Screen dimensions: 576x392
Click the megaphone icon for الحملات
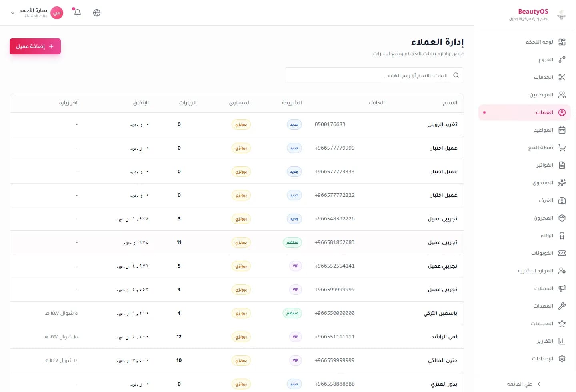pos(562,288)
